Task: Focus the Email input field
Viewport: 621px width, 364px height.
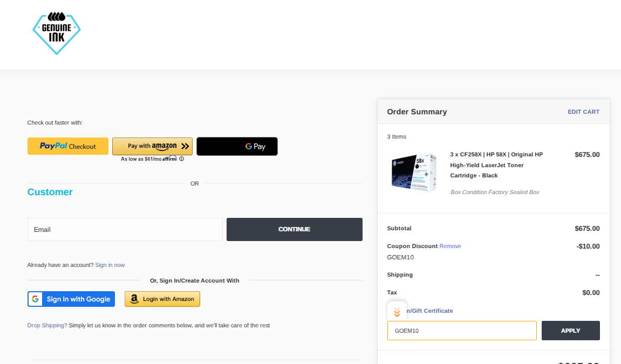Action: click(x=125, y=229)
